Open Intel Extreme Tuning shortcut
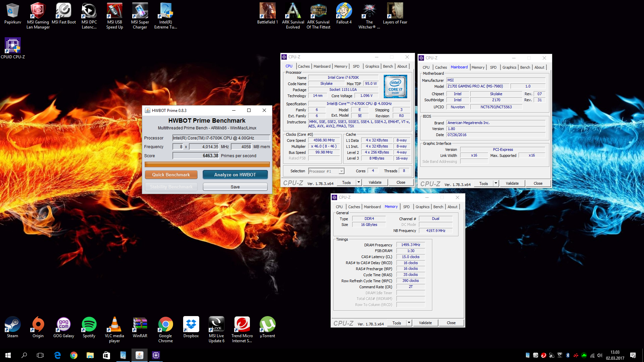This screenshot has height=362, width=644. click(166, 16)
